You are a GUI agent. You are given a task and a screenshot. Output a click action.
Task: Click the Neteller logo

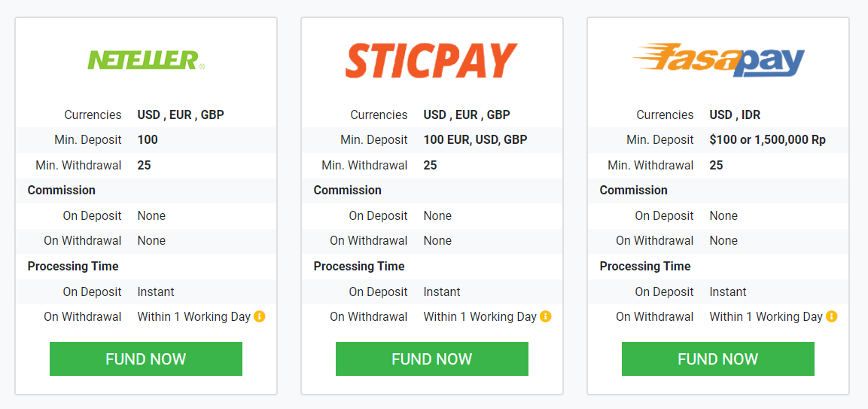[146, 60]
